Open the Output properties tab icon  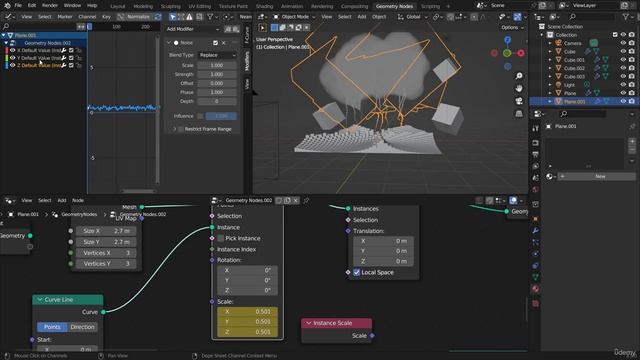pyautogui.click(x=536, y=154)
